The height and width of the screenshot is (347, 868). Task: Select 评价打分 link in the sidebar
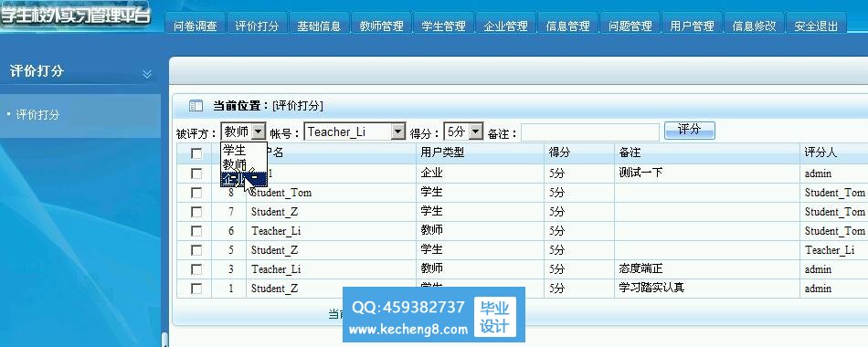[x=37, y=114]
